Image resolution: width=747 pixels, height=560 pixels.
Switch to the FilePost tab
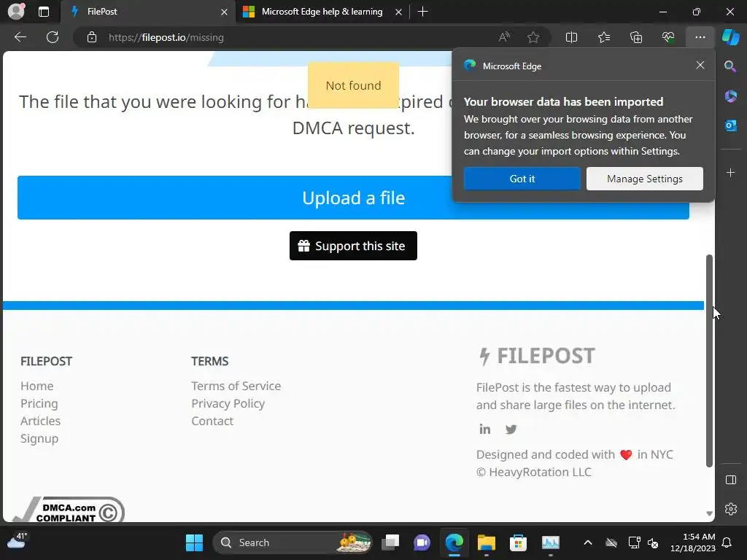point(149,12)
